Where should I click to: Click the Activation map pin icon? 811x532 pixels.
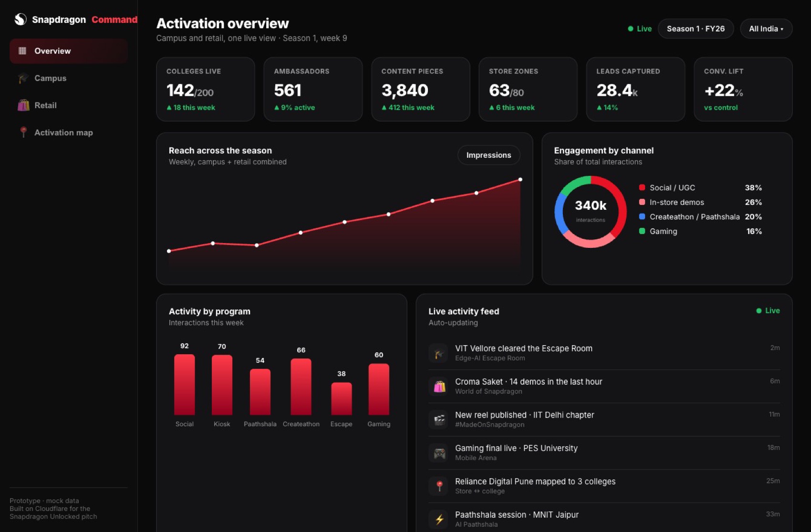23,132
